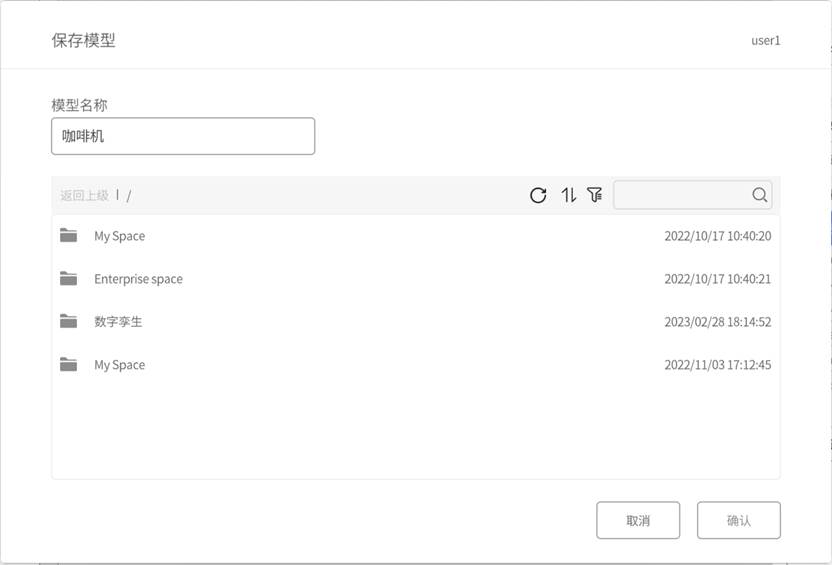Click the 取消 button
Image resolution: width=832 pixels, height=565 pixels.
tap(638, 520)
